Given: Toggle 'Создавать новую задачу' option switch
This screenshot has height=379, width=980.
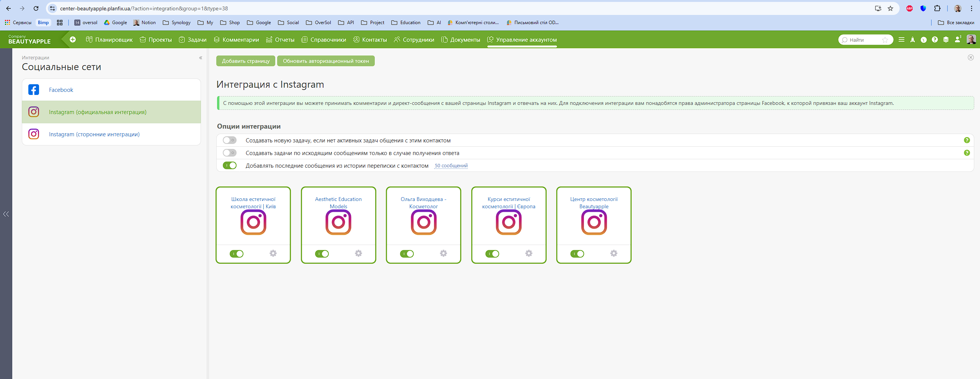Looking at the screenshot, I should [x=230, y=140].
